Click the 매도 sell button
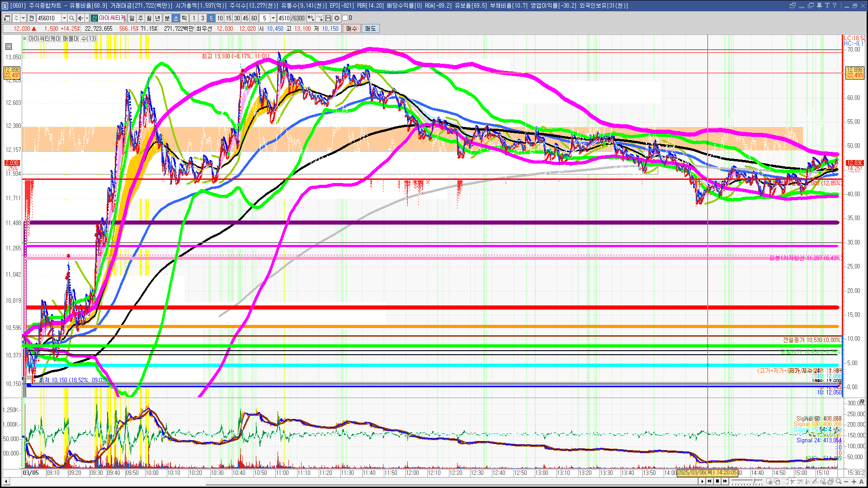868x488 pixels. click(370, 28)
